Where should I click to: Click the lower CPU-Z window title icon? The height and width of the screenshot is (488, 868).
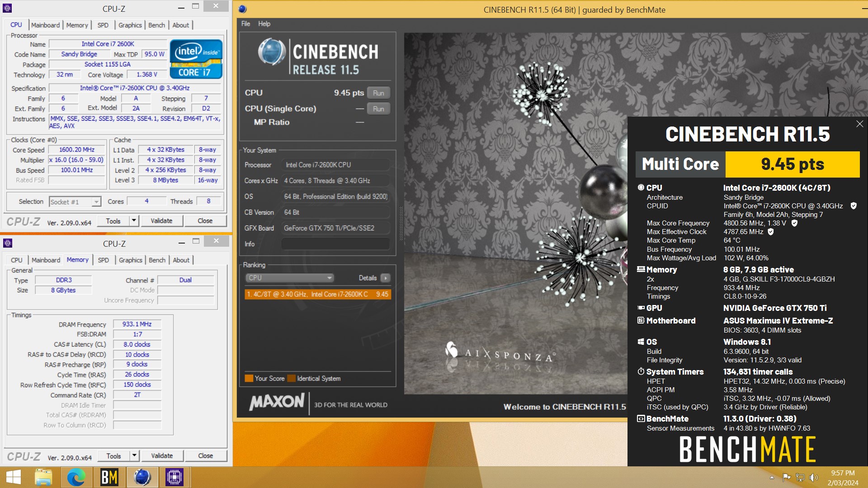pyautogui.click(x=8, y=243)
